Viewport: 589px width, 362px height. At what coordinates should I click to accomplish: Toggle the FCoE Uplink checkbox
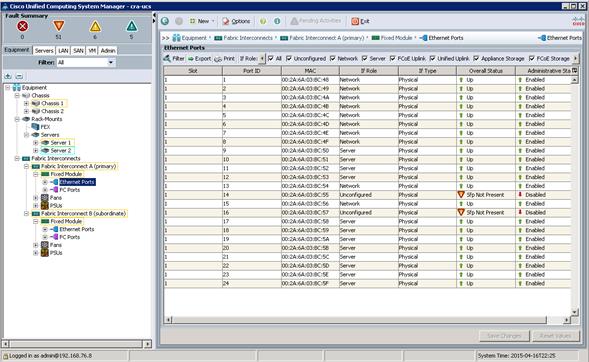pyautogui.click(x=393, y=59)
